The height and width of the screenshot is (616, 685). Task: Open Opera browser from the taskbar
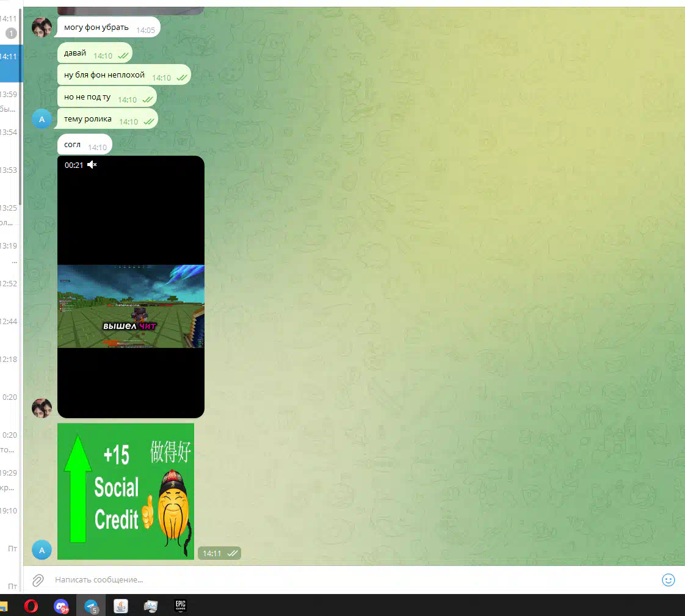[31, 606]
